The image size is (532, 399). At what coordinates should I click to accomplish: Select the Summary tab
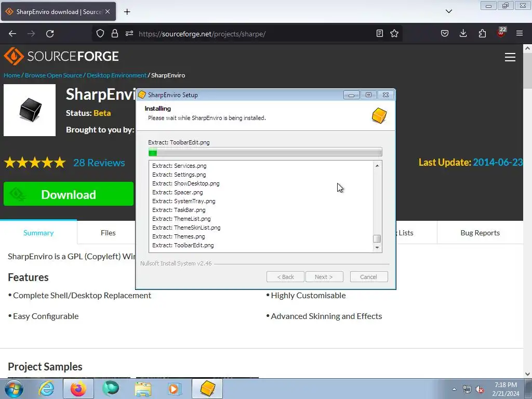(38, 233)
